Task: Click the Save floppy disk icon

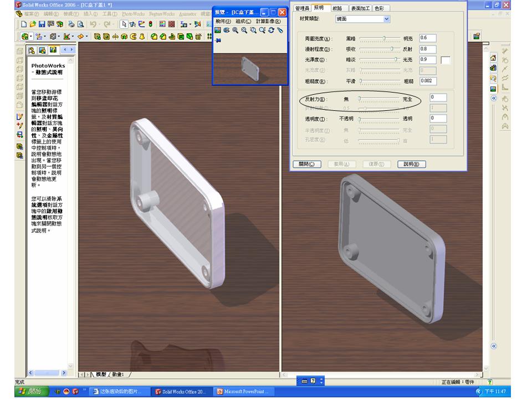Action: 42,24
